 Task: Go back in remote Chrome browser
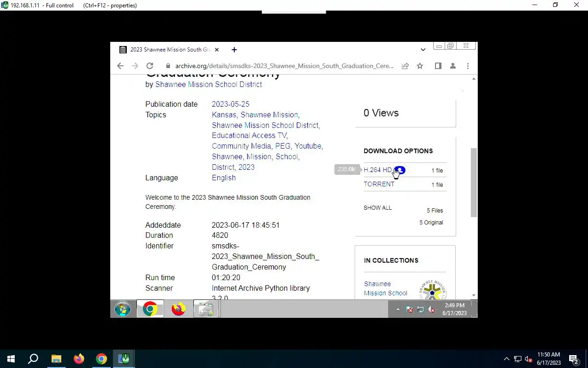click(x=120, y=66)
